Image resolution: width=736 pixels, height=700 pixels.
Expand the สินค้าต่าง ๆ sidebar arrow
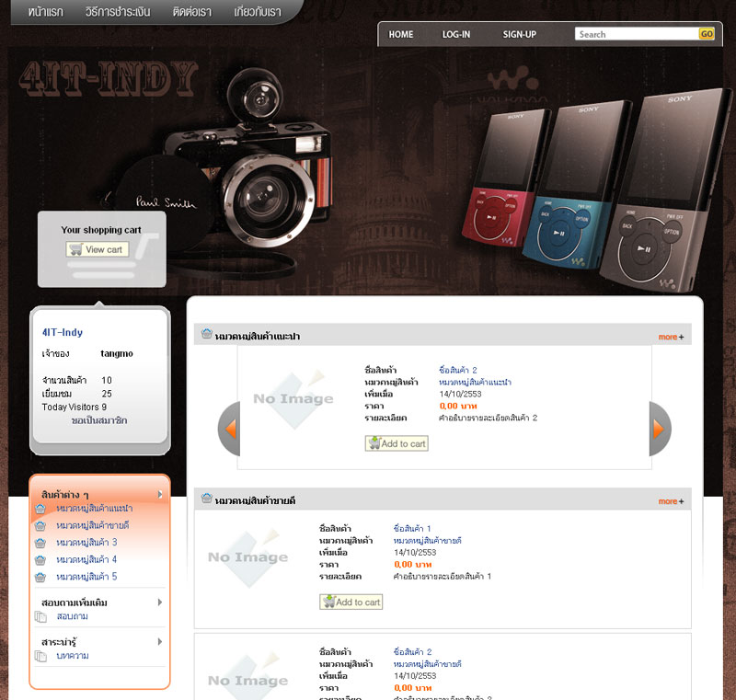click(x=160, y=495)
